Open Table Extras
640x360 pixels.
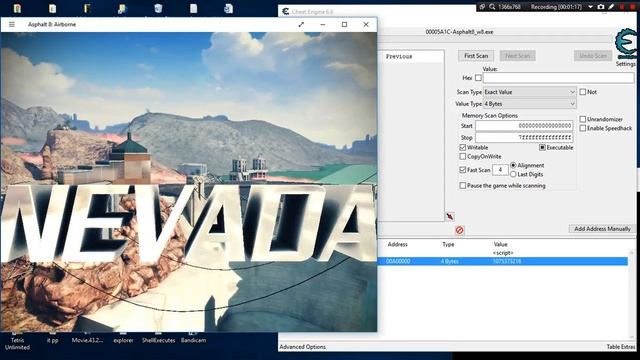620,347
